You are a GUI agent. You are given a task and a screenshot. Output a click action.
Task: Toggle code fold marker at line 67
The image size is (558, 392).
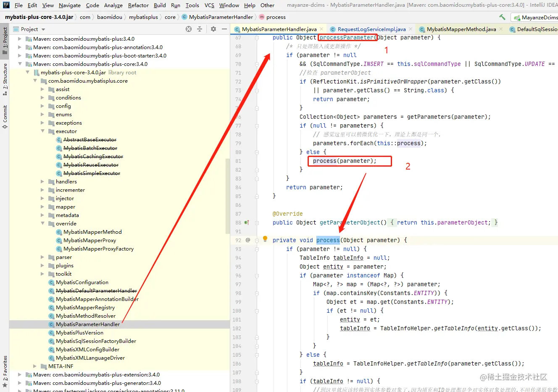coord(257,38)
